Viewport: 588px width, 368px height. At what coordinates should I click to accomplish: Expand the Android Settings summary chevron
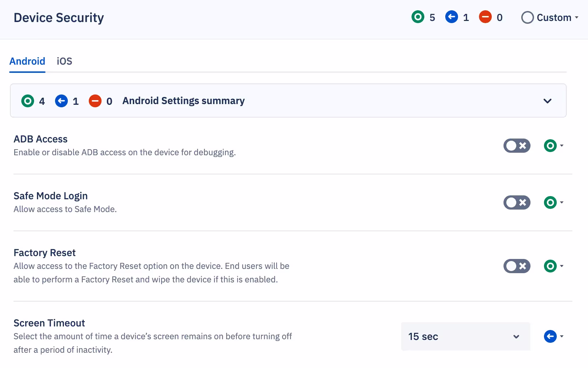(x=548, y=101)
